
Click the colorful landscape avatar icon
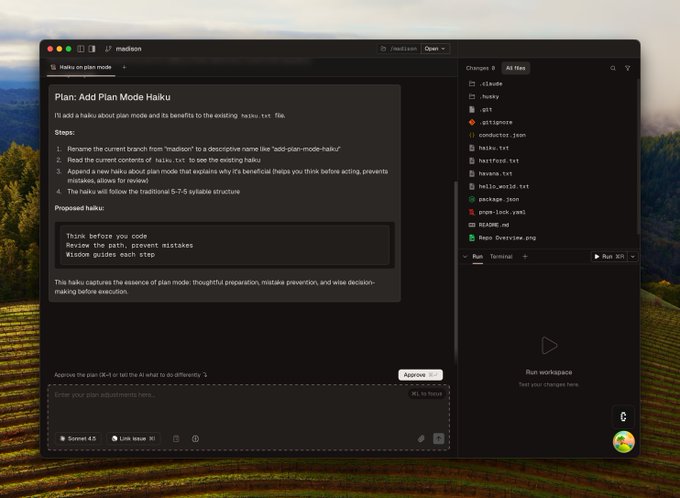tap(624, 442)
